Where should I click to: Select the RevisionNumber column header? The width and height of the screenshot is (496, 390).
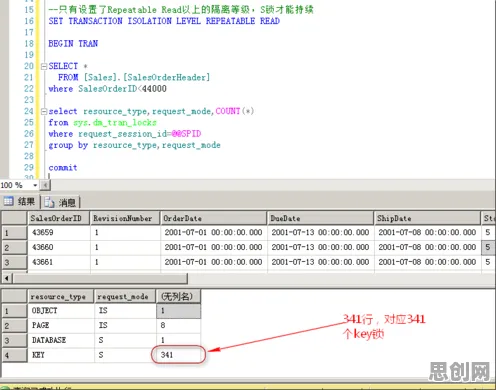(x=125, y=218)
